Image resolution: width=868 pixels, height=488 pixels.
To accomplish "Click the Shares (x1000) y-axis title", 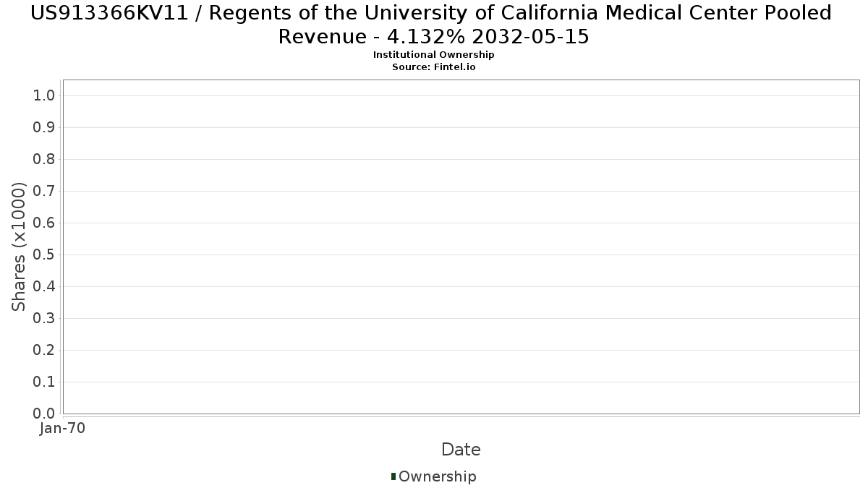I will pos(19,247).
